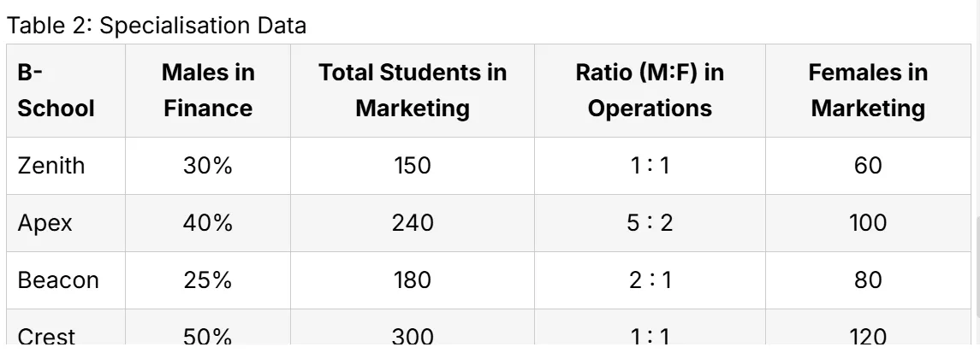Viewport: 980px width, 353px height.
Task: Click the Table 2: Specialisation Data title
Action: click(157, 26)
